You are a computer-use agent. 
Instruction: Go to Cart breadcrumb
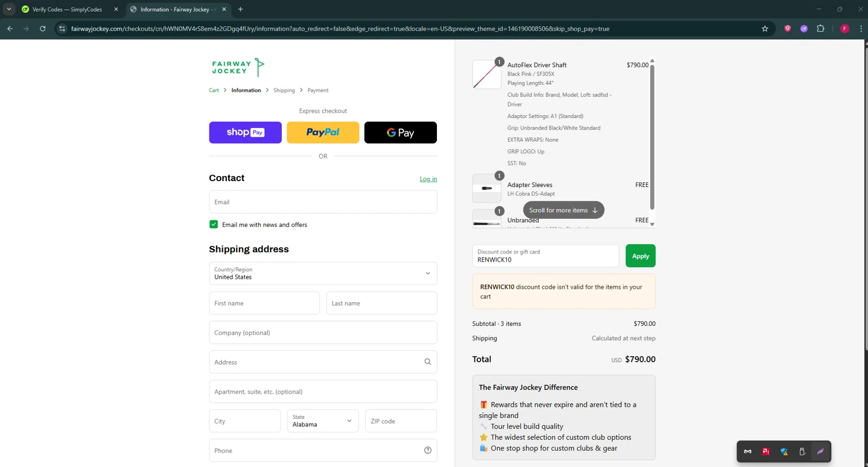[x=214, y=90]
